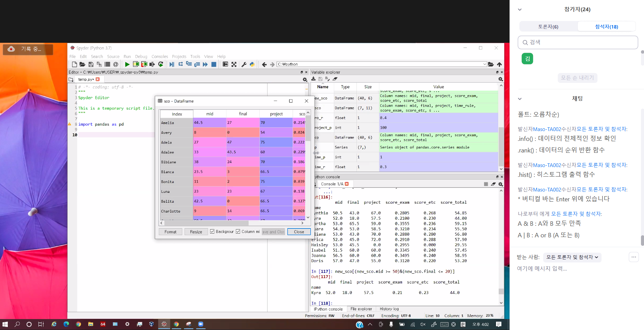Click the Debug file icon
The image size is (644, 330).
(172, 65)
